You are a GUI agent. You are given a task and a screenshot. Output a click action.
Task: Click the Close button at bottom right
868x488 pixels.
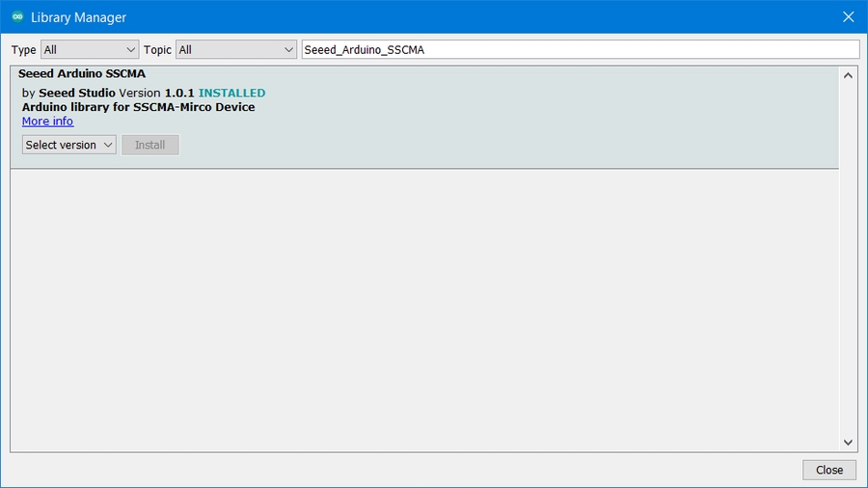point(828,470)
